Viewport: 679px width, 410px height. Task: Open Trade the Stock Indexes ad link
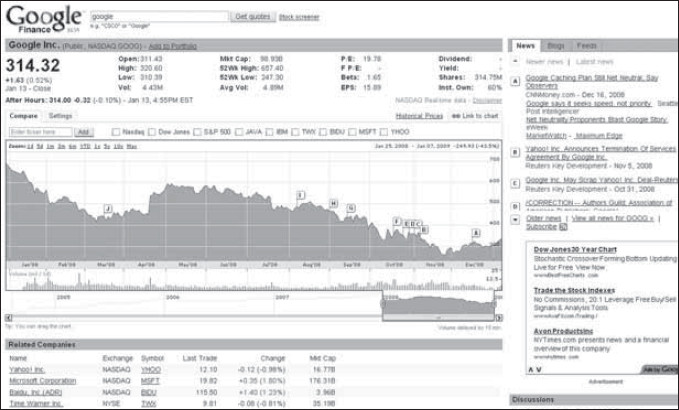pyautogui.click(x=574, y=290)
